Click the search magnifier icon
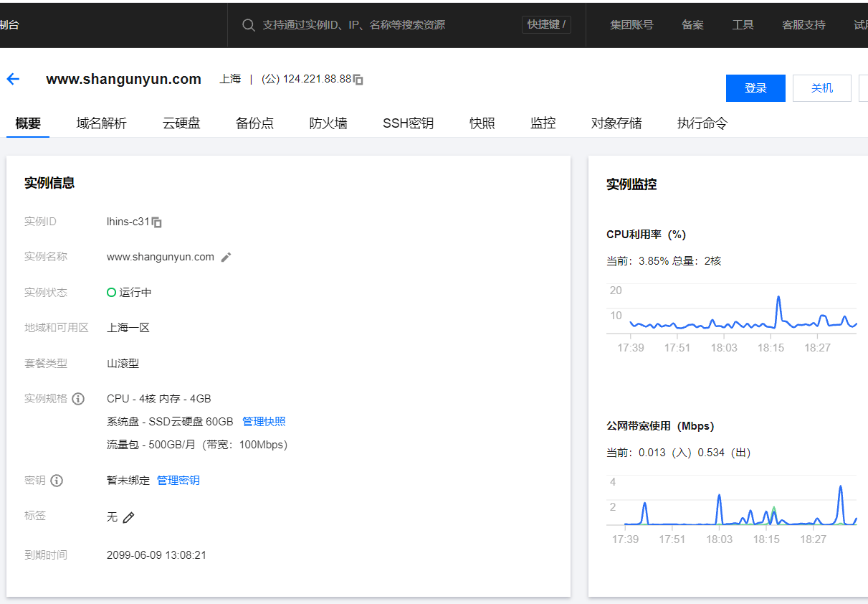 pyautogui.click(x=249, y=25)
